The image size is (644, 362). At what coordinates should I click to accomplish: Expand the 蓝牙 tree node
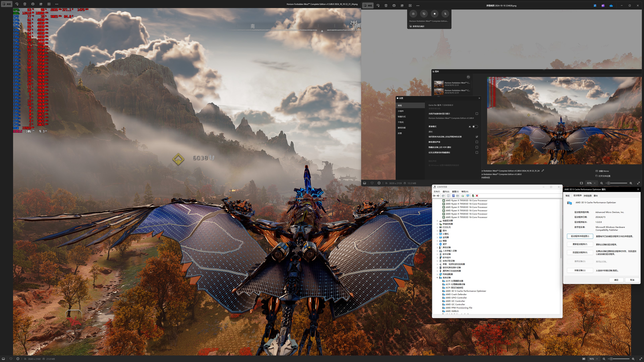[x=437, y=244]
